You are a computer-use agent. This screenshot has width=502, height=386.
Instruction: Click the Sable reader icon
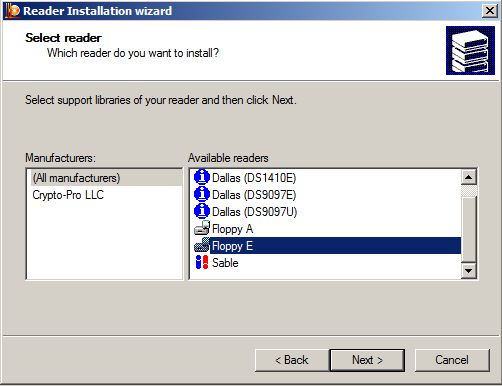(202, 262)
